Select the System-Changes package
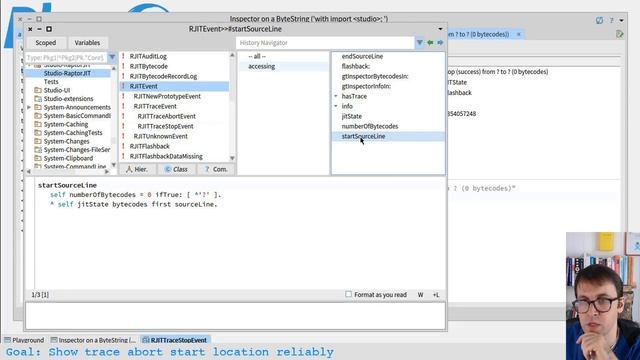This screenshot has width=640, height=360. pos(67,141)
